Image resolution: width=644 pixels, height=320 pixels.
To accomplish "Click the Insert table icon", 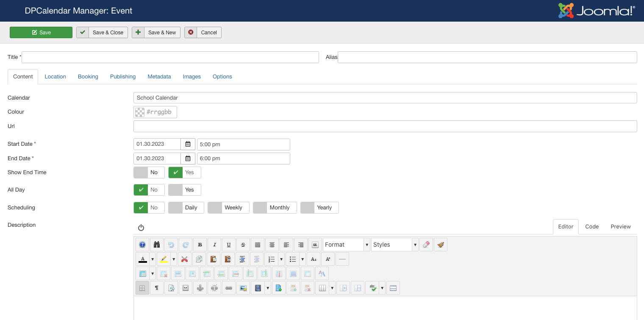I will click(x=142, y=273).
